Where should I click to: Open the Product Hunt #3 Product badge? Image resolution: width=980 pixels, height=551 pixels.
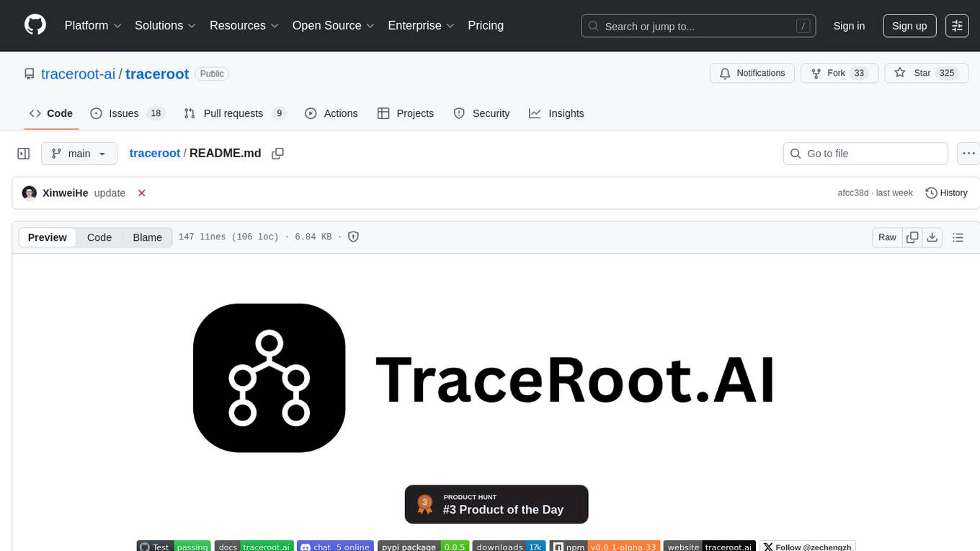coord(496,504)
